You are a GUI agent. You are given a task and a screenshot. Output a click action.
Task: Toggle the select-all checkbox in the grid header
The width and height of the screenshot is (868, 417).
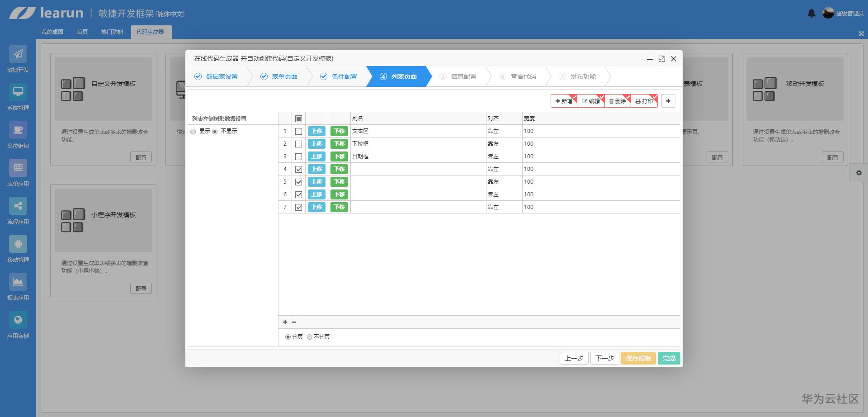(x=298, y=118)
